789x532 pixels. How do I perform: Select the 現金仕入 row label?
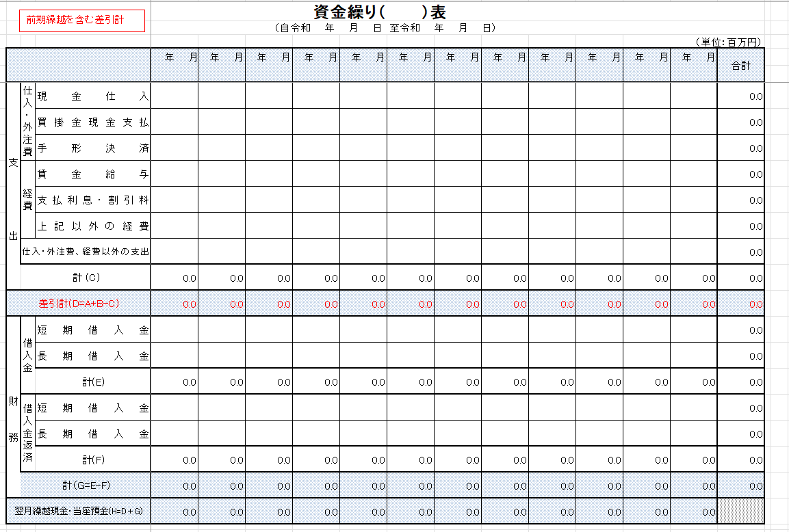pos(92,96)
